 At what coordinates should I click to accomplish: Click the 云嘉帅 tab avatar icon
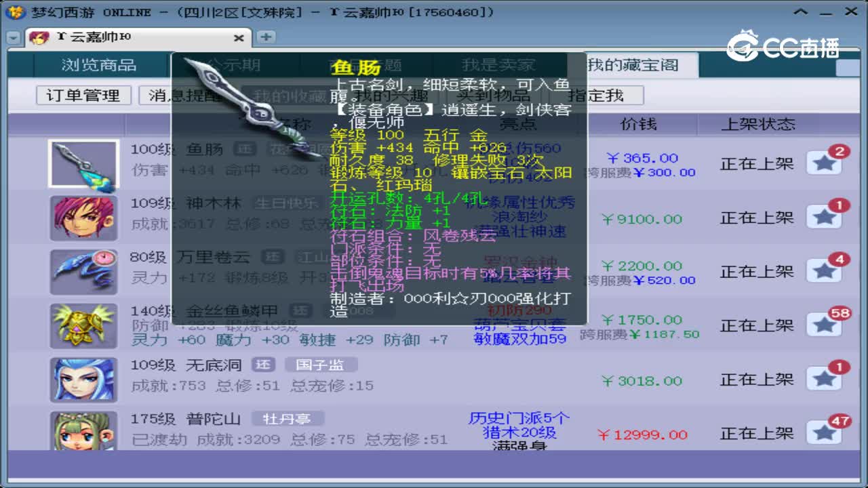click(x=39, y=38)
